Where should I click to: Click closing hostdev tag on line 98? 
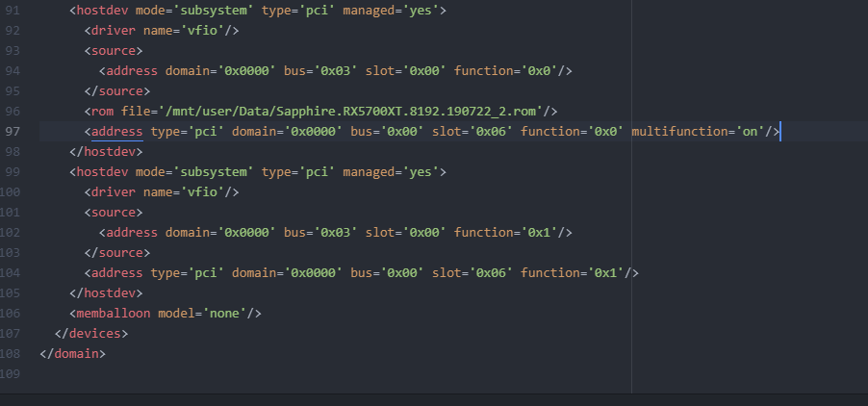click(106, 152)
